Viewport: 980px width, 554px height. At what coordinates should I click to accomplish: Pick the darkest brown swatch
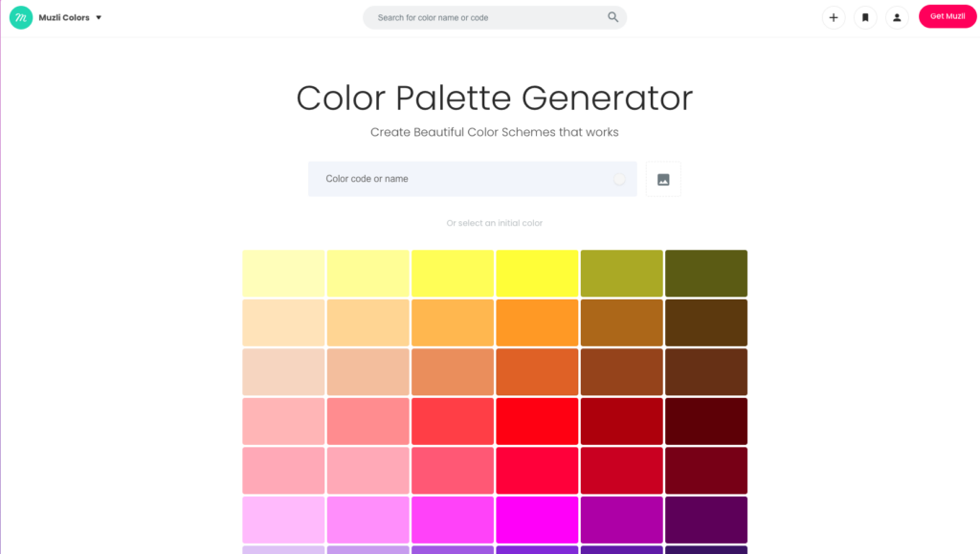pos(706,322)
